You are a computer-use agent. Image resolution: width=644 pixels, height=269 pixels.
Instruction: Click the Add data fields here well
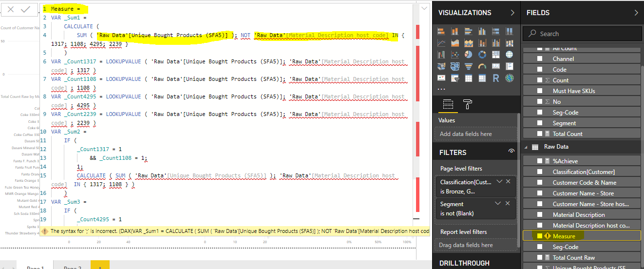(475, 134)
